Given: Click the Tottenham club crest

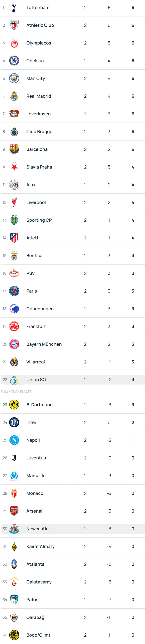Looking at the screenshot, I should (x=14, y=8).
